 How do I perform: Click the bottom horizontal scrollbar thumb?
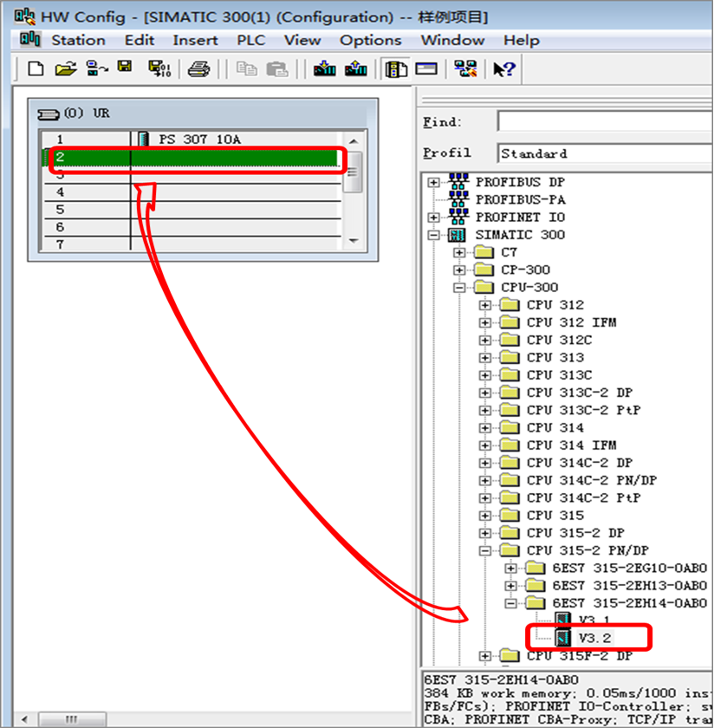(x=72, y=719)
